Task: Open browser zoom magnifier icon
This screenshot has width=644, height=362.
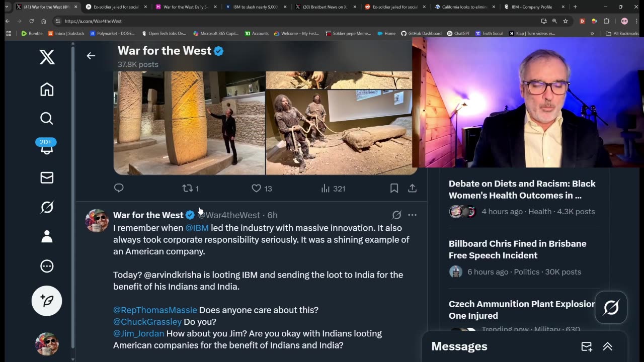Action: click(x=554, y=21)
